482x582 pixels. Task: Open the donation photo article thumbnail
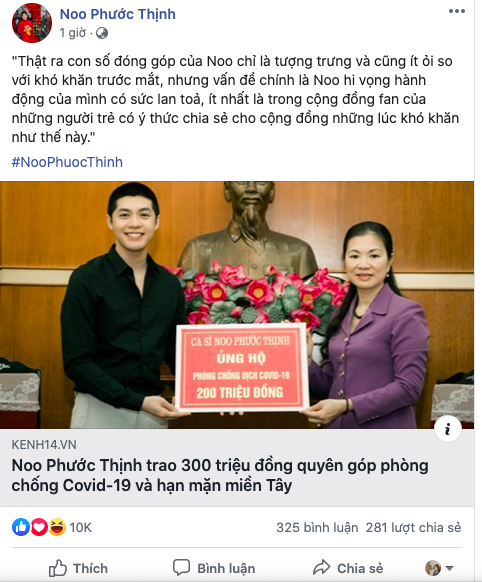pyautogui.click(x=237, y=305)
